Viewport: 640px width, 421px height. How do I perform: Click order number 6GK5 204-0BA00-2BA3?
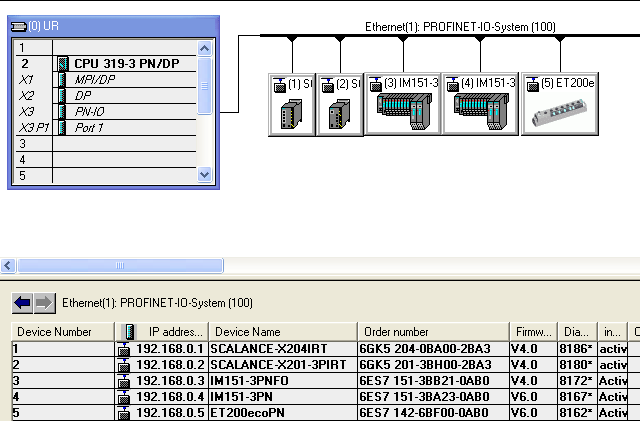[433, 349]
